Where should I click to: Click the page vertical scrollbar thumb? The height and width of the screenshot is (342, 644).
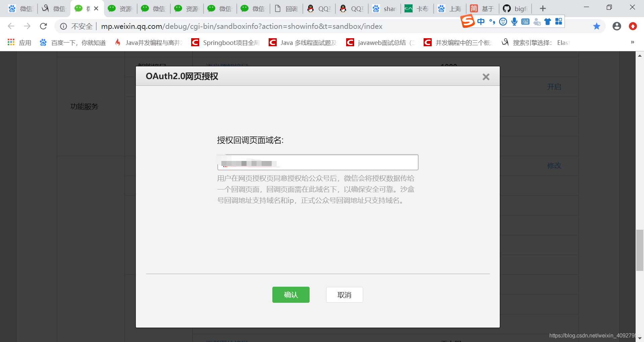[x=640, y=250]
